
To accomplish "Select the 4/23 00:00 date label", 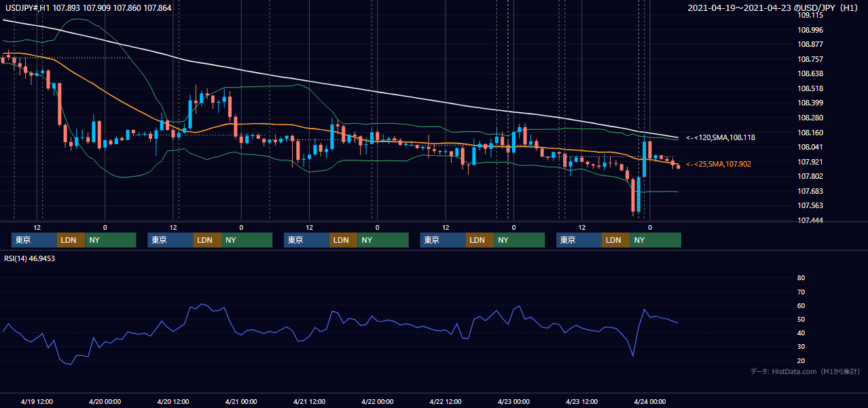I will [513, 401].
